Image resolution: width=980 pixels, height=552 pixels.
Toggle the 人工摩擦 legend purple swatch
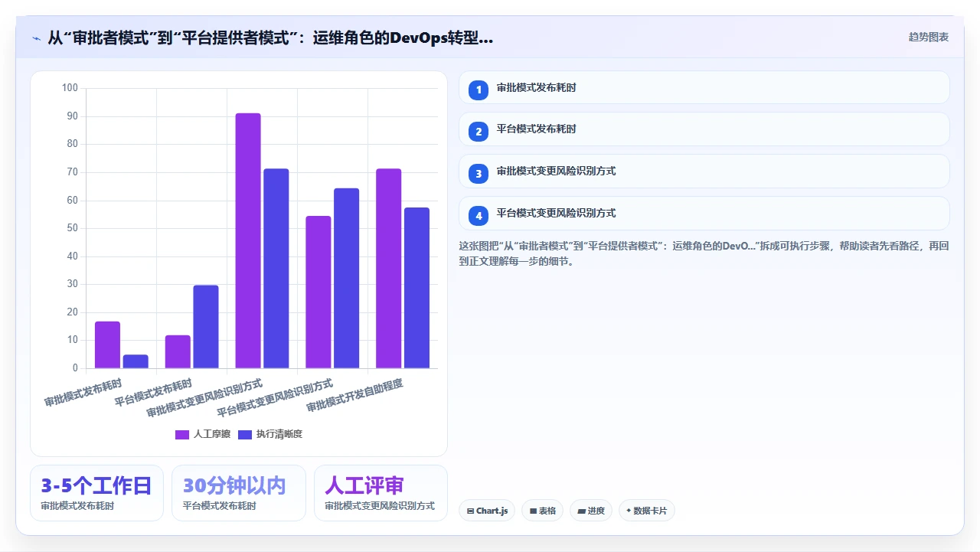(182, 434)
